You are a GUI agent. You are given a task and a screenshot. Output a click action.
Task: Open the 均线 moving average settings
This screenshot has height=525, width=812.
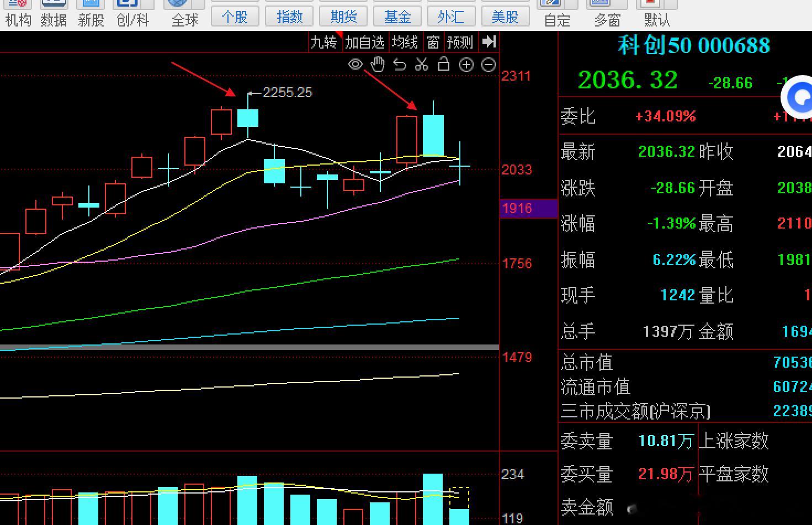tap(405, 42)
